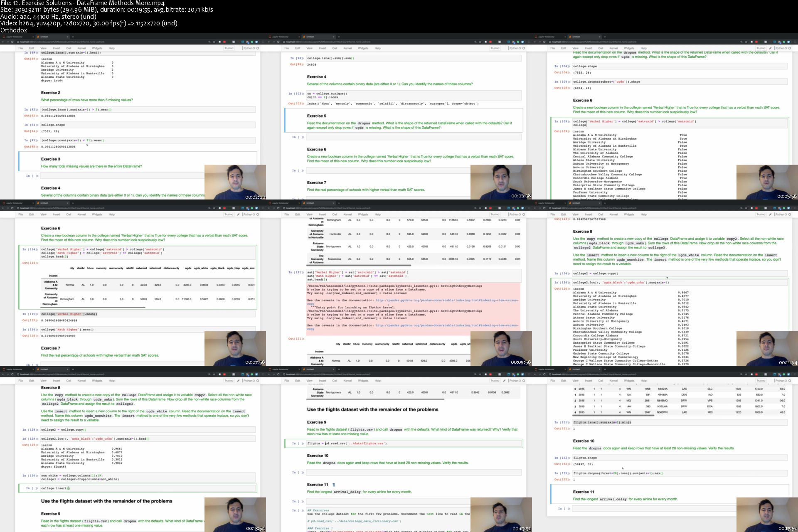The width and height of the screenshot is (798, 532).
Task: Click the zoom magnifier icon in the 00:09:56 frame
Action: point(476,208)
